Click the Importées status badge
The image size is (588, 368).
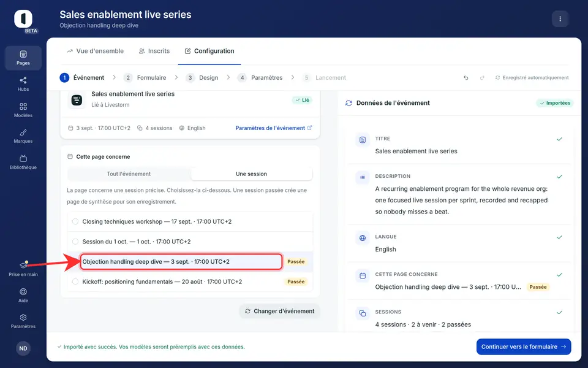tap(555, 103)
